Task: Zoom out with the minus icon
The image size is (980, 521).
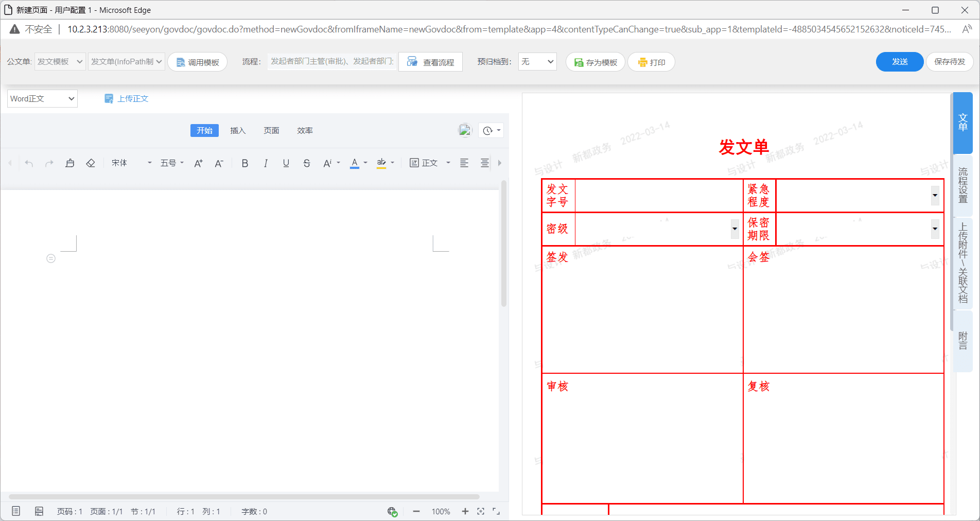Action: [x=416, y=511]
